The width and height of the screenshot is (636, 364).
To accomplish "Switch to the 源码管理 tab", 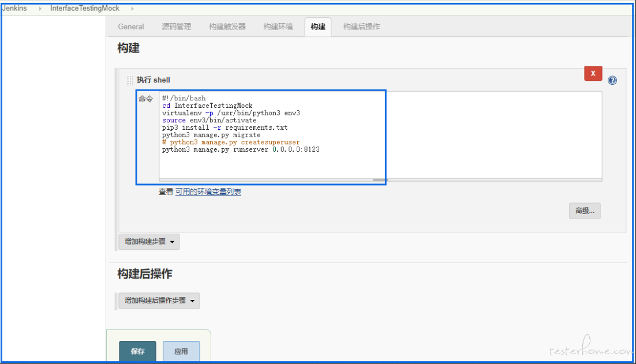I will 177,27.
